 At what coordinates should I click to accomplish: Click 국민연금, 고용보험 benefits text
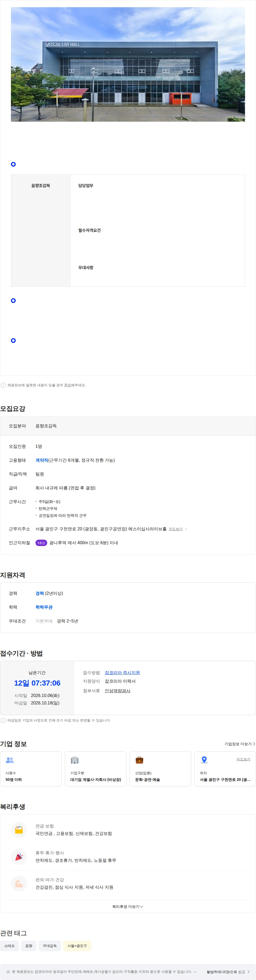[74, 834]
